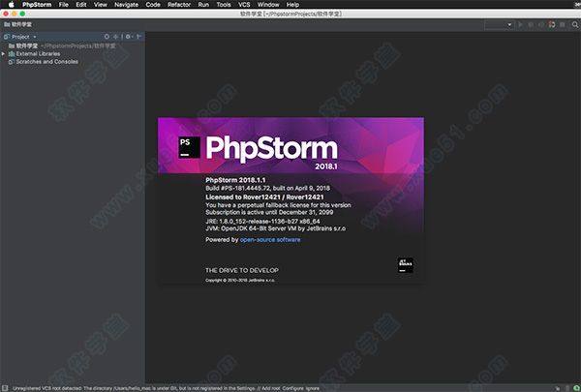Viewport: 581px width, 392px height.
Task: Click Scroll from Source target icon
Action: [x=107, y=37]
